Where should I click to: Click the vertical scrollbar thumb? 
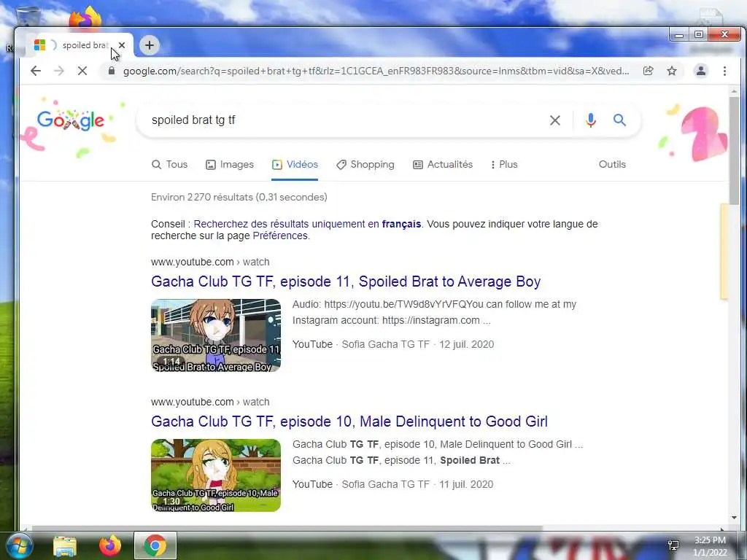(734, 150)
